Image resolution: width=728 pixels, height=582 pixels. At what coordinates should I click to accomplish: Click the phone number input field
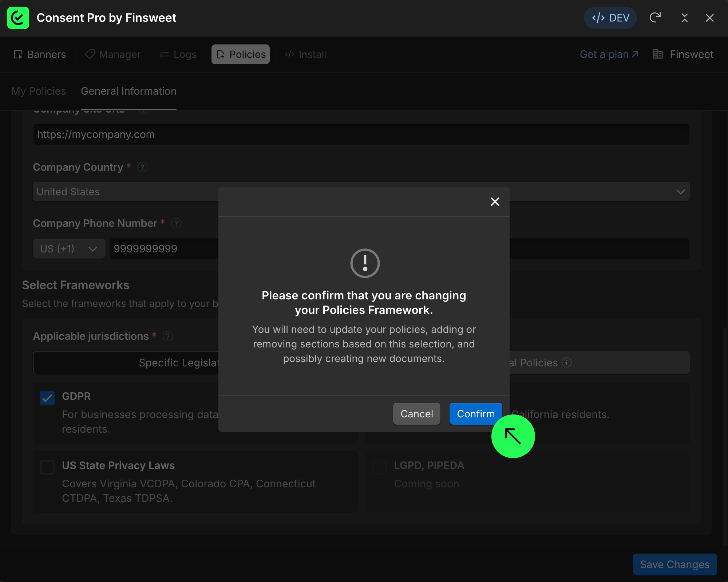[x=399, y=249]
